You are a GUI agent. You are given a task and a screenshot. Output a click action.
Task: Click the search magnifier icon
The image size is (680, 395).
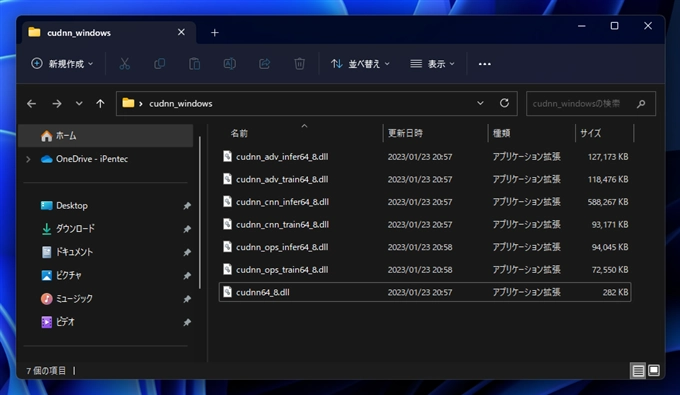[641, 104]
